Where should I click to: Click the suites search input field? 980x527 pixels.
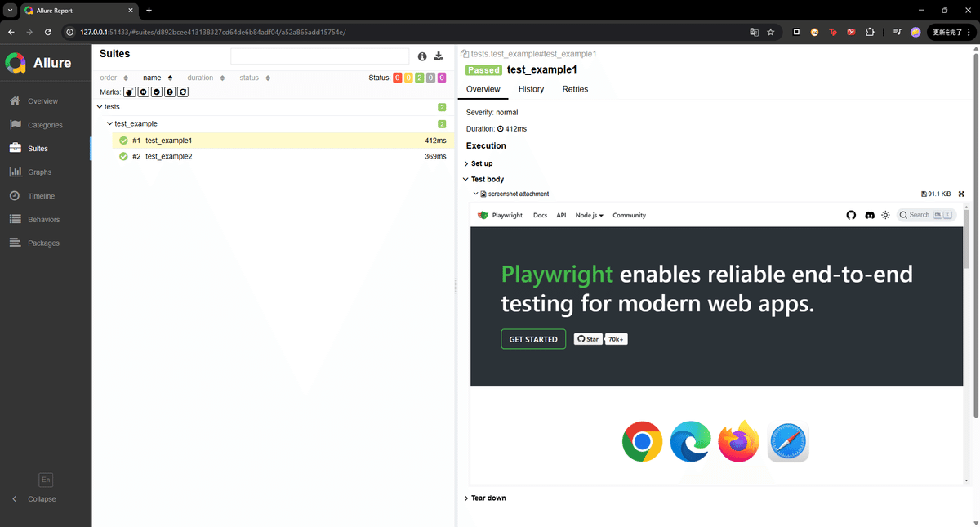tap(319, 56)
